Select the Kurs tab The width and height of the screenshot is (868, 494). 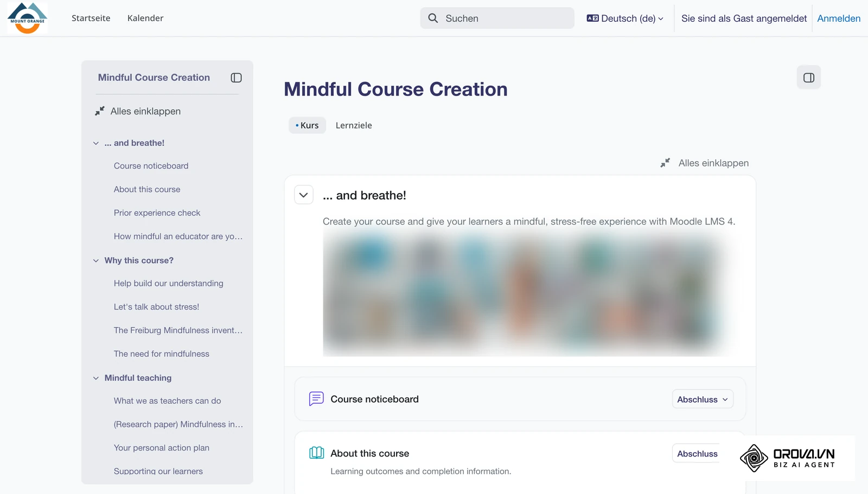click(x=307, y=125)
